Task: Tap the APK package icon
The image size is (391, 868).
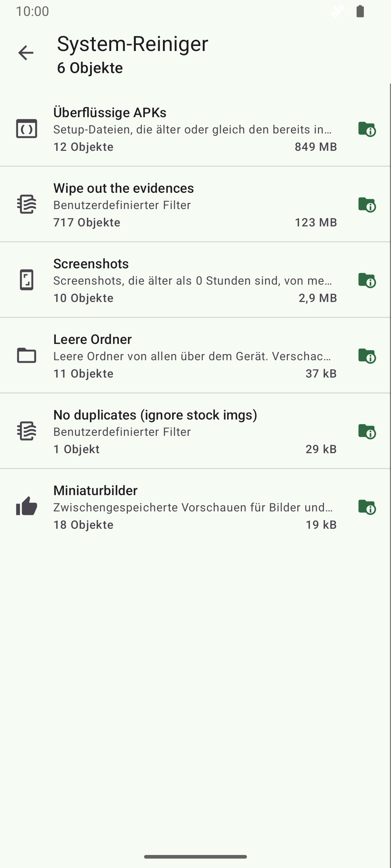Action: tap(26, 129)
